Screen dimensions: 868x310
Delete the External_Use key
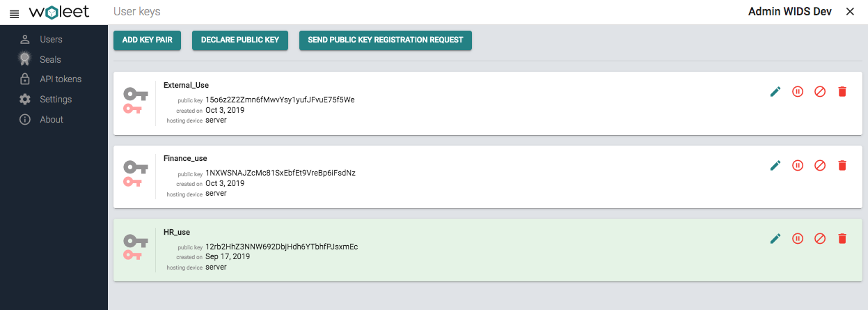click(x=842, y=92)
